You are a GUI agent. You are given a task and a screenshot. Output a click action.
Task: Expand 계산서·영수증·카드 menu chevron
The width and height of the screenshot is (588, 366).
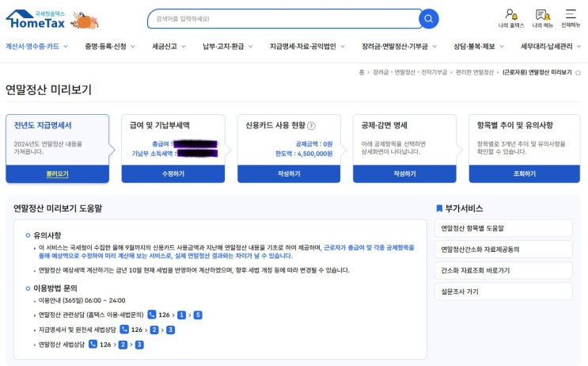click(x=66, y=47)
